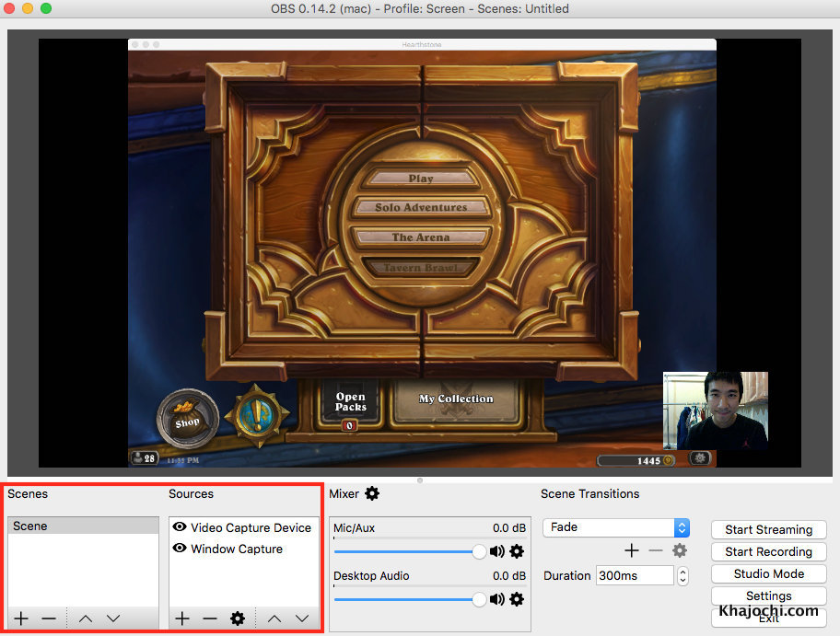Move scene down in Scenes list
840x636 pixels.
tap(113, 619)
